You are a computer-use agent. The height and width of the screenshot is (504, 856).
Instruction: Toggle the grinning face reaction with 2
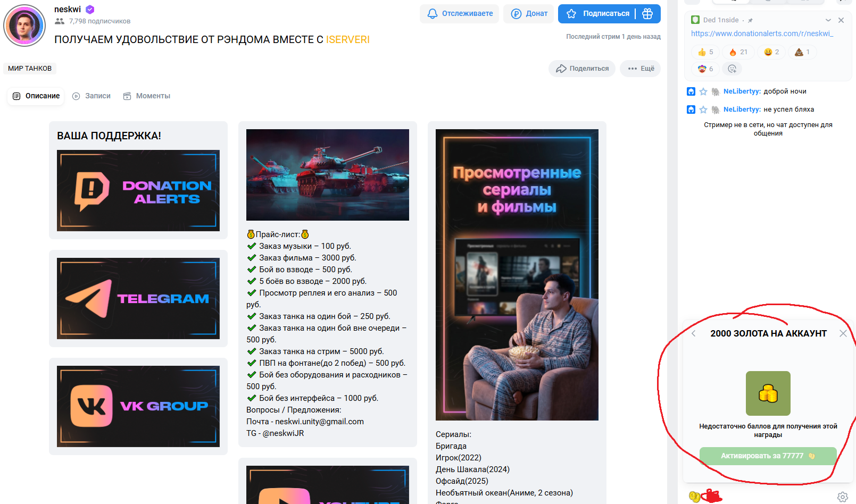tap(771, 52)
